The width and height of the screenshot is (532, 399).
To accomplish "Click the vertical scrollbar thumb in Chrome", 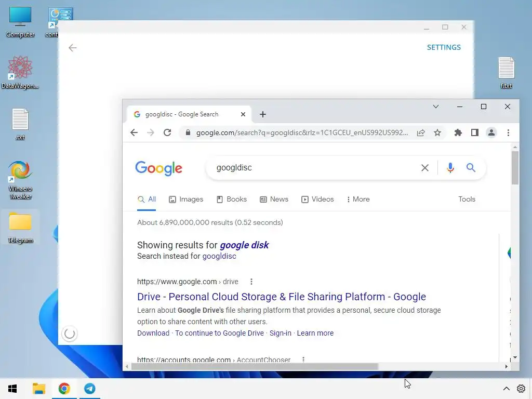I will pyautogui.click(x=515, y=168).
